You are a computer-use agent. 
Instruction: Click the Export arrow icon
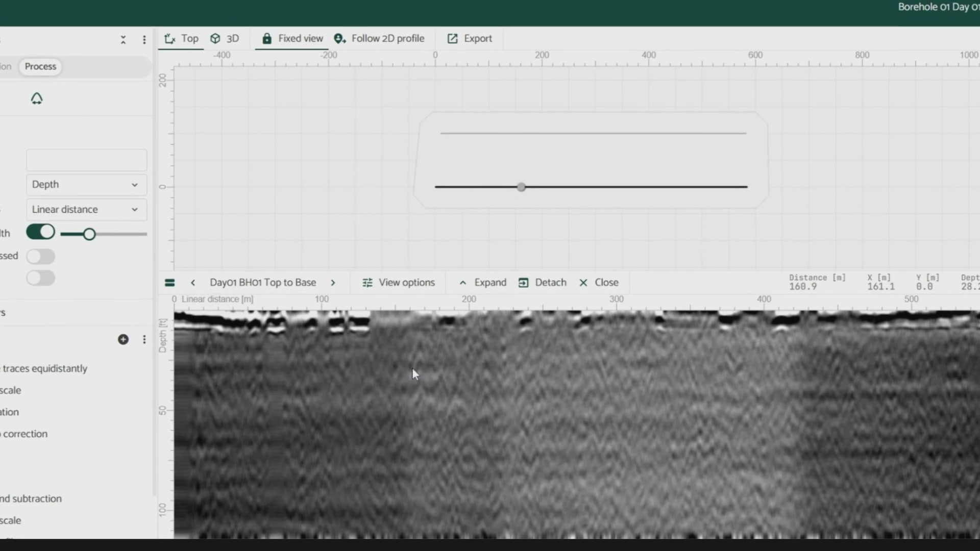452,39
